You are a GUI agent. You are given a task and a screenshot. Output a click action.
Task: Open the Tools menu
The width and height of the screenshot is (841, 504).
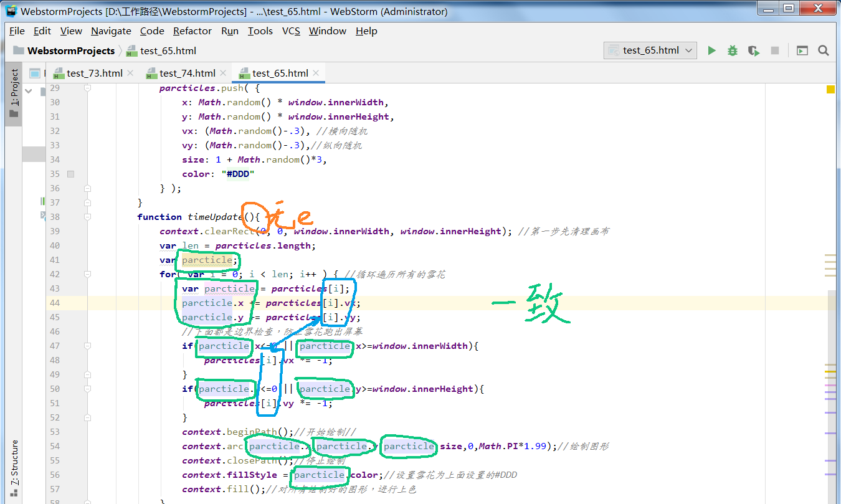[260, 31]
